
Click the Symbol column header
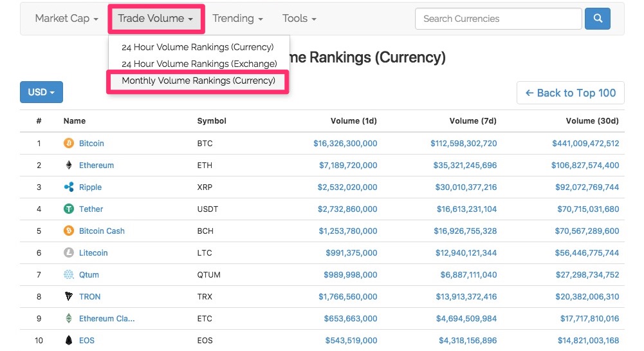212,121
